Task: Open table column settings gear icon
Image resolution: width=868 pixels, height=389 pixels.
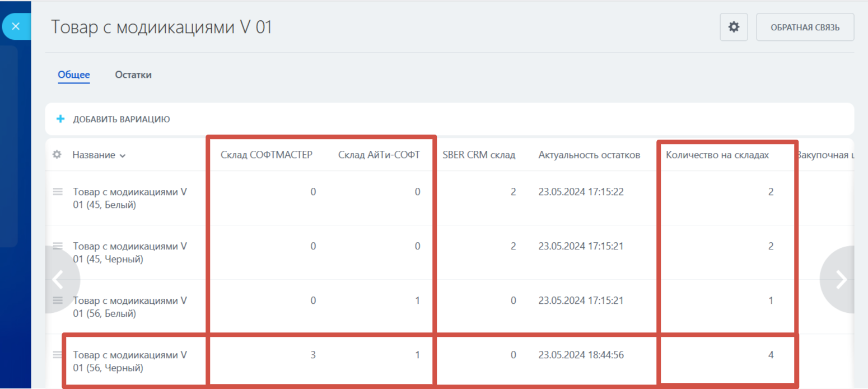Action: (x=57, y=155)
